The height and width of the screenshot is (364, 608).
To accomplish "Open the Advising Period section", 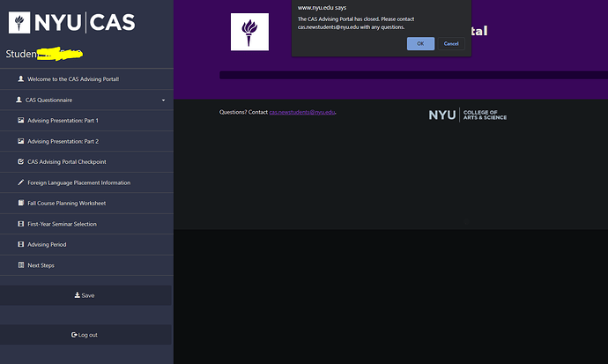I will point(87,245).
